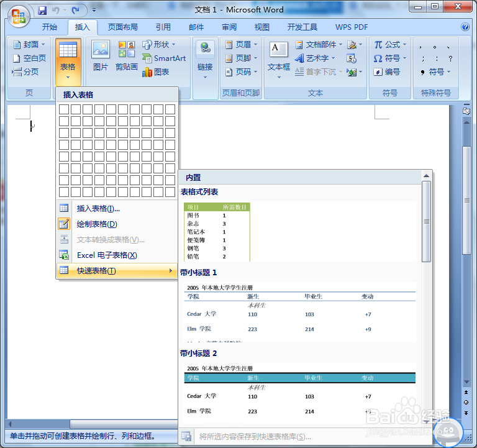
Task: Click the gallery scroll down arrow
Action: point(427,422)
